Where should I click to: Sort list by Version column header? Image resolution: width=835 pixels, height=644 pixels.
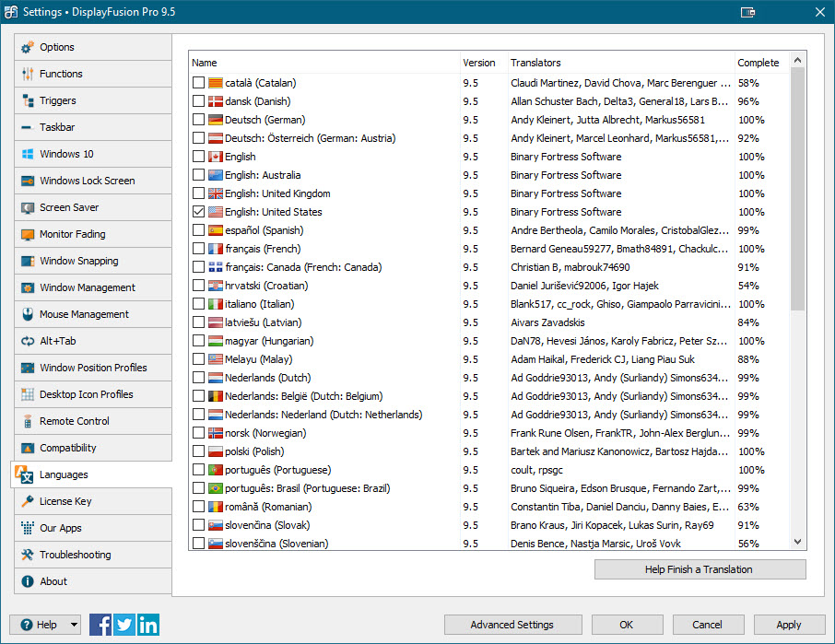[x=484, y=63]
